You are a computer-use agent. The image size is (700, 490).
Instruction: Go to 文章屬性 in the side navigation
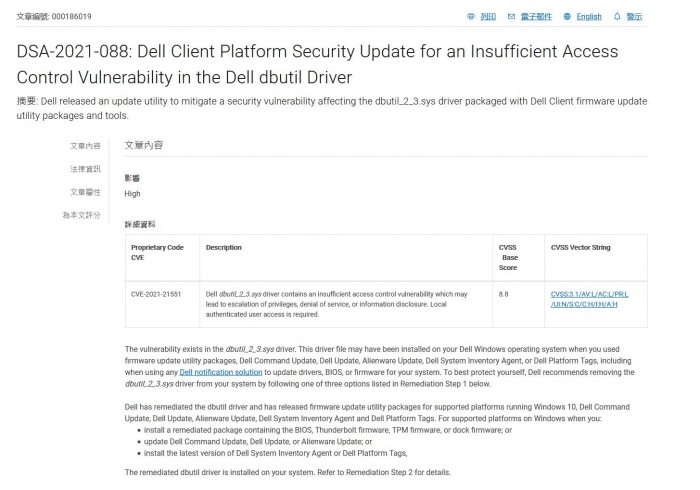click(85, 192)
